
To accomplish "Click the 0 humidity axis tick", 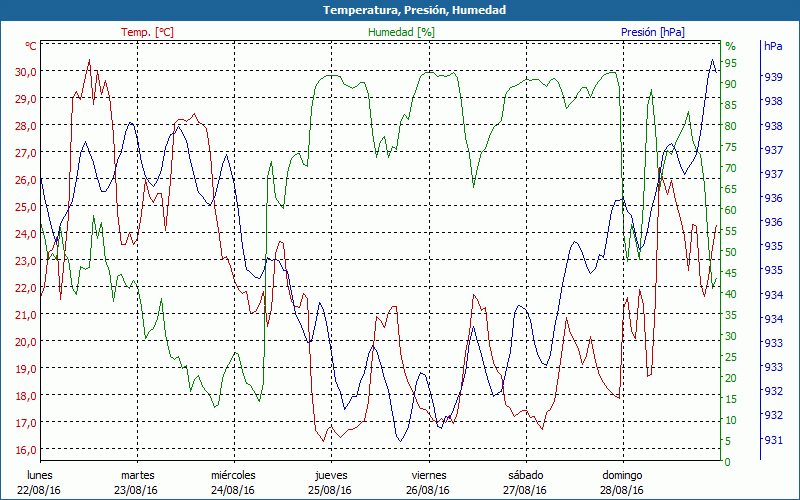I will (728, 462).
